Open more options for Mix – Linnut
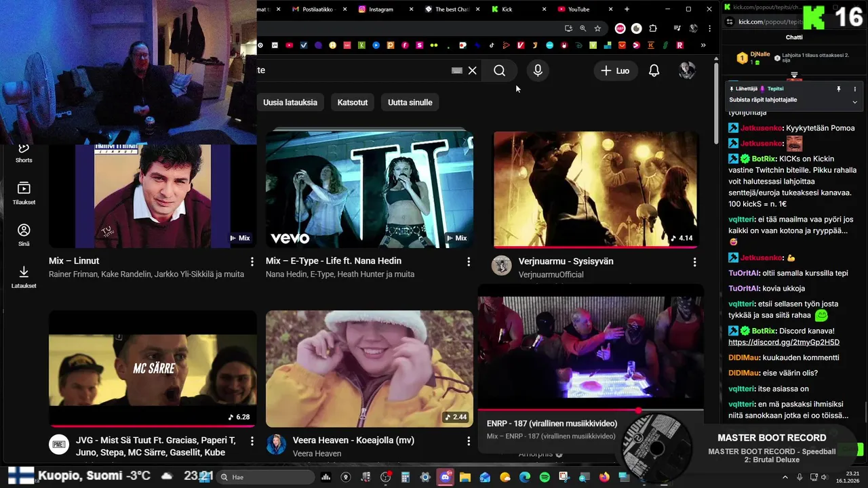 [252, 262]
